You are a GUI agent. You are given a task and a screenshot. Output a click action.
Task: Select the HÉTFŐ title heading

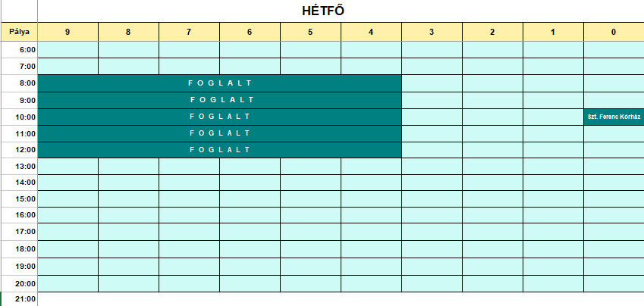(323, 11)
